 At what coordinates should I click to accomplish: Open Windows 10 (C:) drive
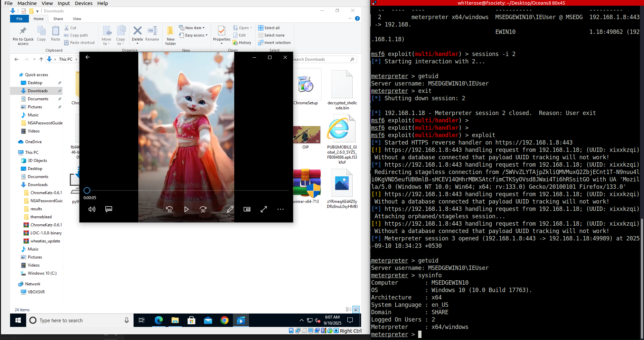coord(42,273)
